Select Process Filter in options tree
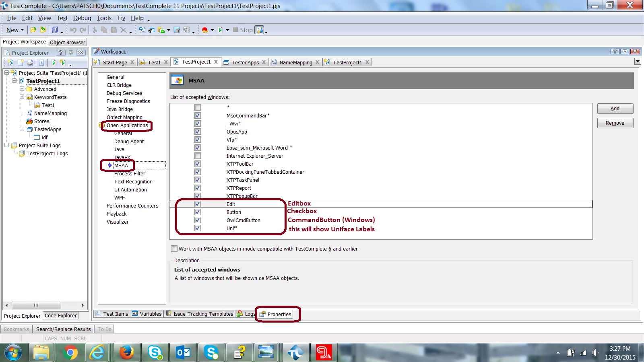The width and height of the screenshot is (644, 362). pos(130,174)
